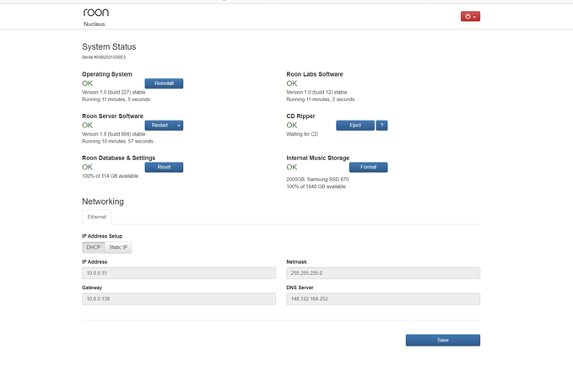Click the serial number text

104,57
